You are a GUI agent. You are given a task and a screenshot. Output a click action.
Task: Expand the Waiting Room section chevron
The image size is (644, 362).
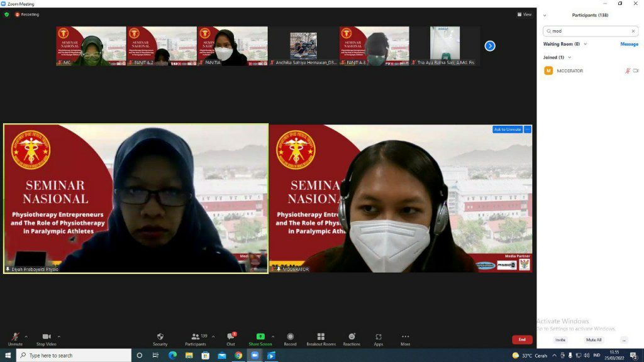586,44
